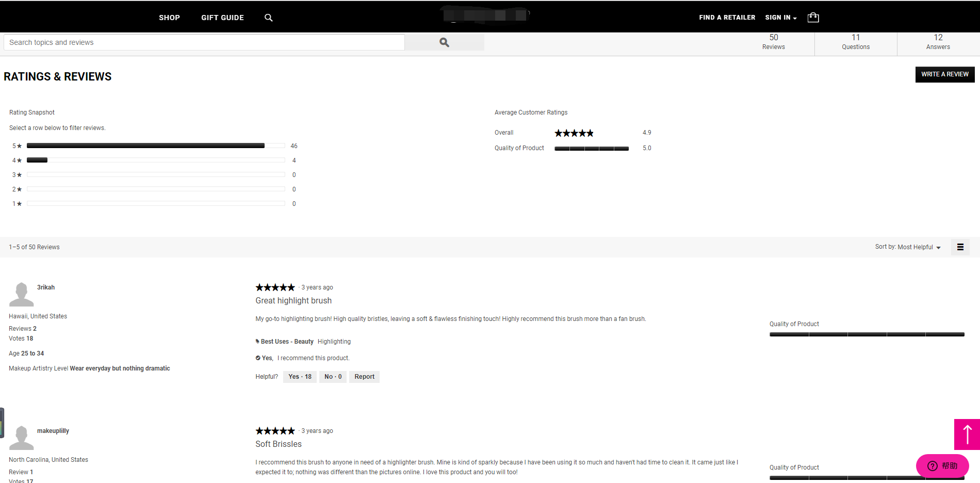Open the pink help chat bubble
Image resolution: width=980 pixels, height=483 pixels.
tap(942, 465)
